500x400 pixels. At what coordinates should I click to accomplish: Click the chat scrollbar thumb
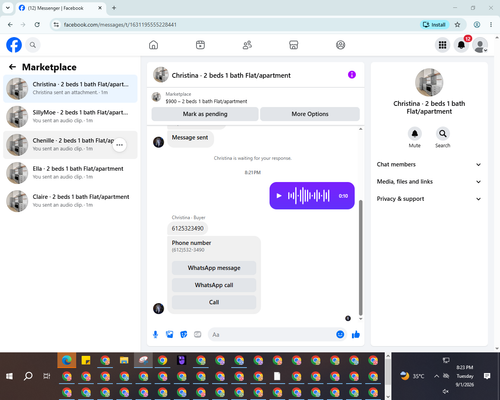pos(360,257)
